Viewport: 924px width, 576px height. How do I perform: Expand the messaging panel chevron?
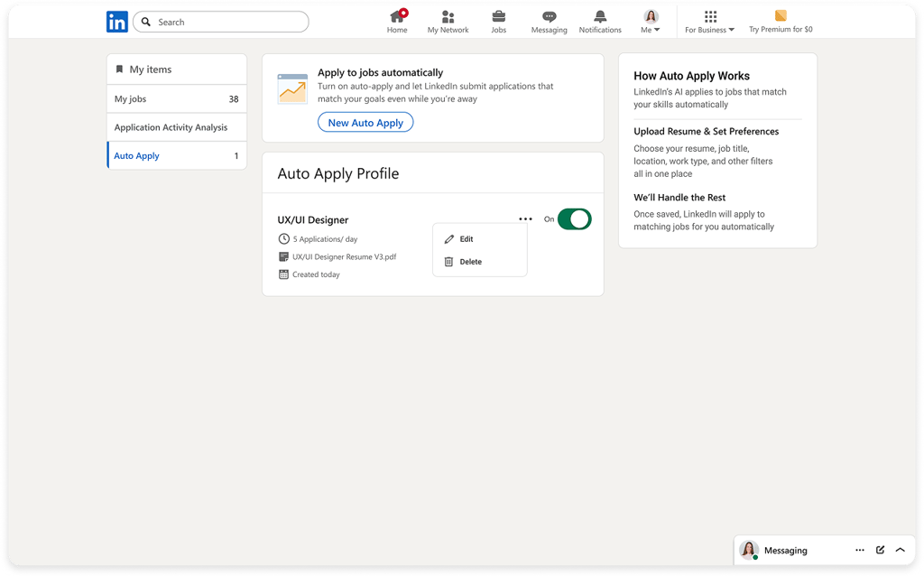pyautogui.click(x=901, y=550)
